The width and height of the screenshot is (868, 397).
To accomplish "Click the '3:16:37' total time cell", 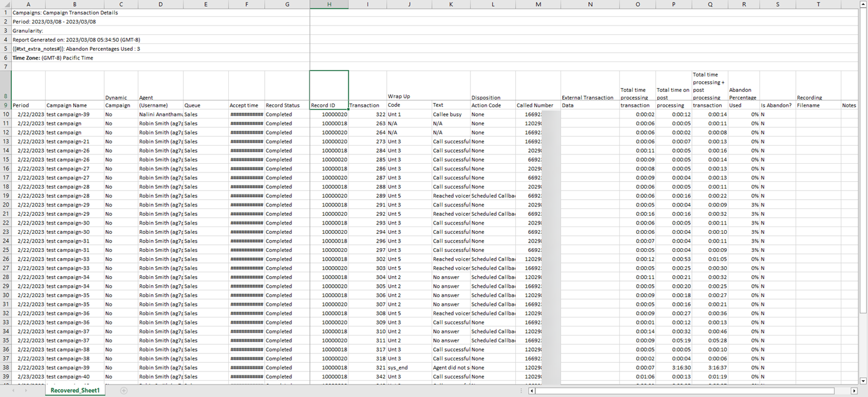I will 710,367.
